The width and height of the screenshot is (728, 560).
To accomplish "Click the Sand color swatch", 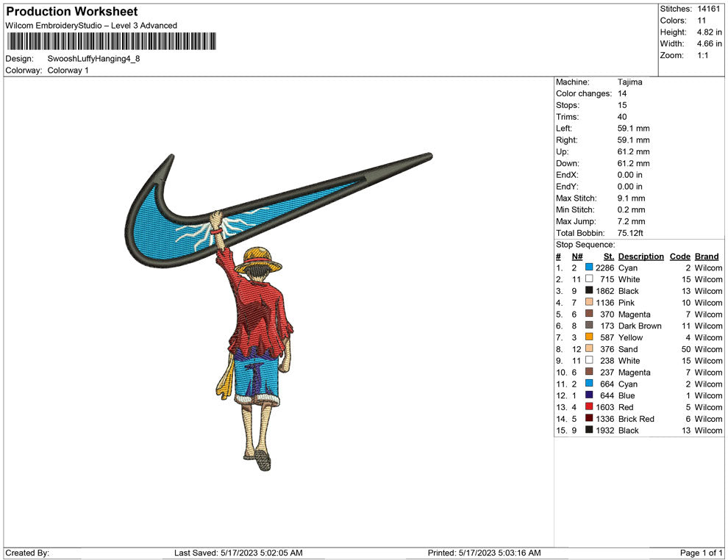I will click(589, 349).
